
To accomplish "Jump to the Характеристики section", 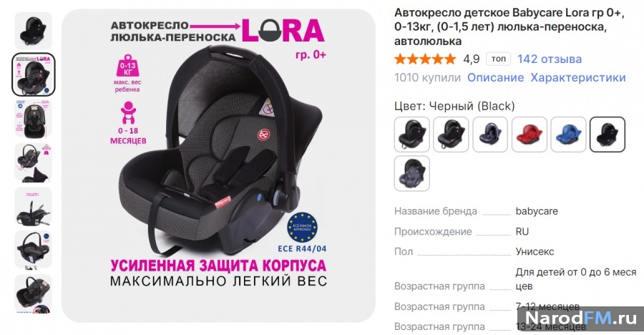I will tap(578, 78).
